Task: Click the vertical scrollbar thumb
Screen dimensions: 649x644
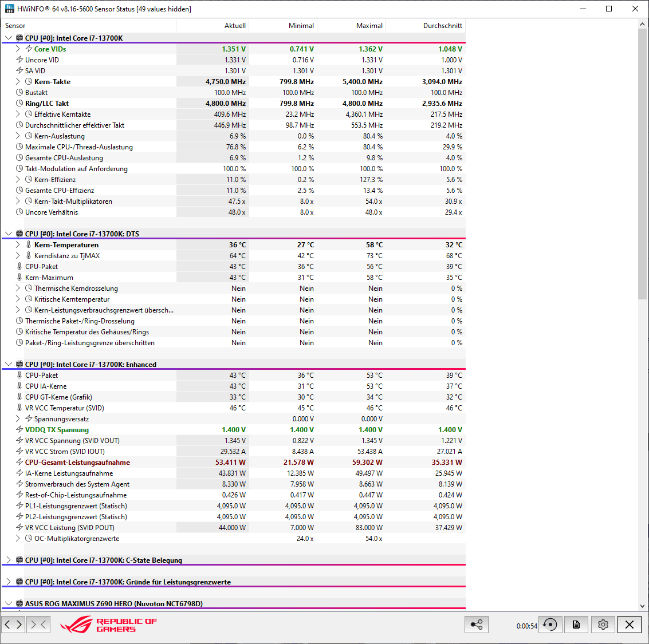Action: pos(642,163)
